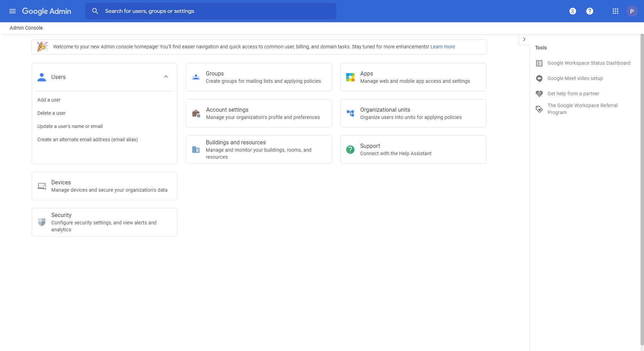Open the Account settings card
Image resolution: width=644 pixels, height=351 pixels.
(x=259, y=113)
